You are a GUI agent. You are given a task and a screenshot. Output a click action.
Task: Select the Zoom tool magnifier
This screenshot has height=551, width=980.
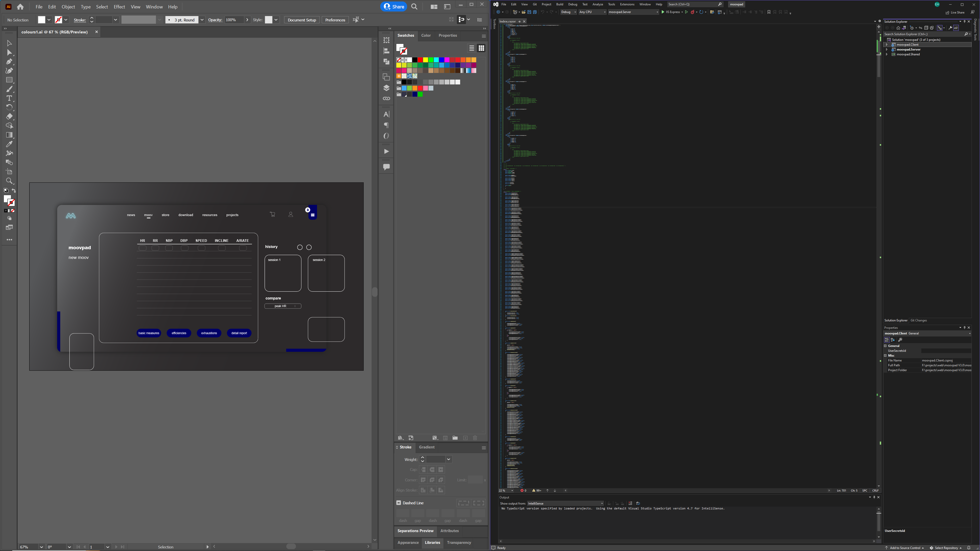[9, 181]
